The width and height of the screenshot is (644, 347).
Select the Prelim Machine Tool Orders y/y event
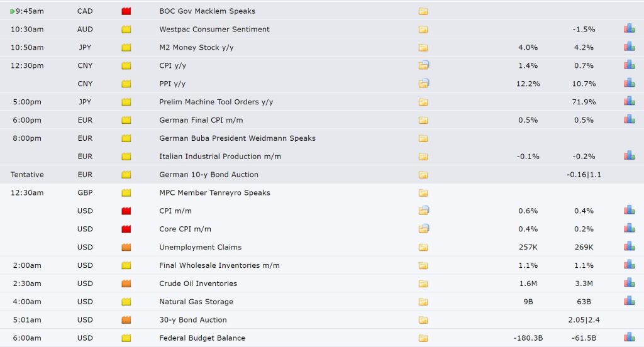click(x=216, y=102)
